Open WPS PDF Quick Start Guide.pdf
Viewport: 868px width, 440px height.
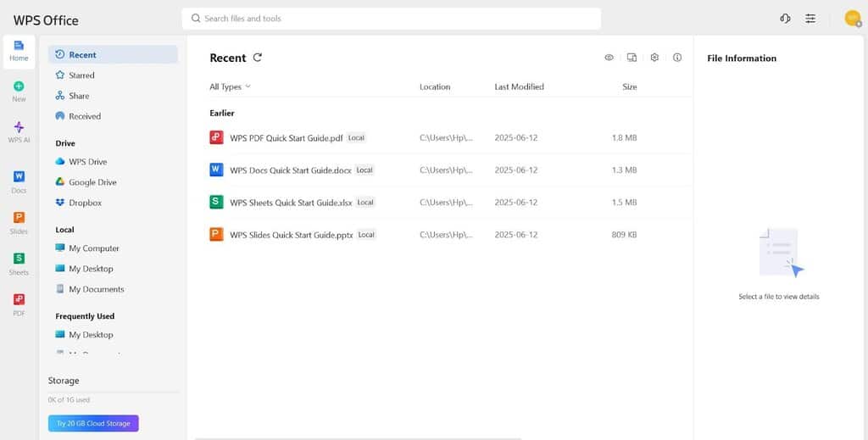pos(287,138)
